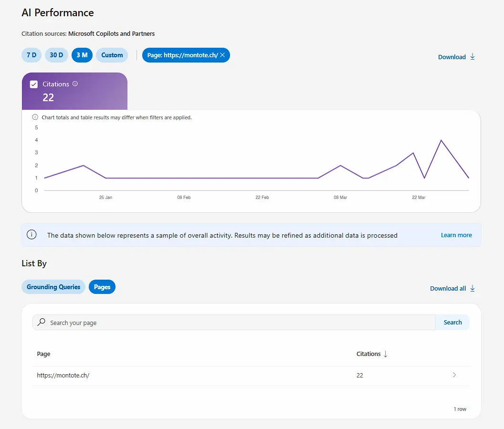Viewport: 504px width, 429px height.
Task: Uncheck the Citations metric checkbox
Action: pos(33,84)
